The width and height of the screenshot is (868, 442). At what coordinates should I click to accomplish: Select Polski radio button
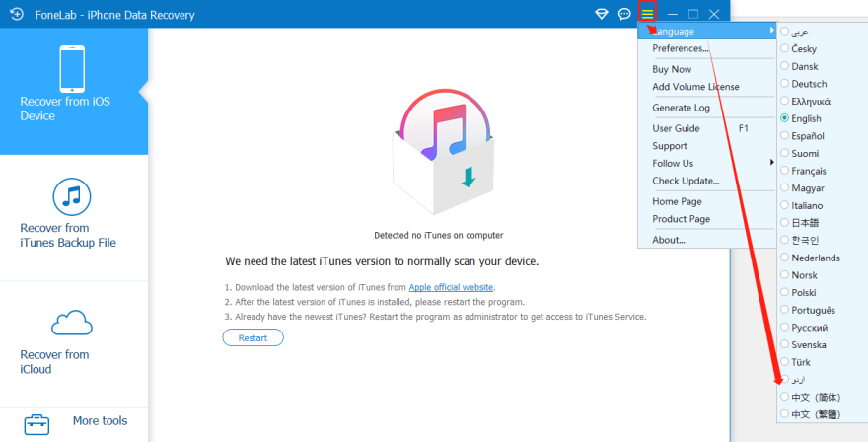click(x=784, y=292)
